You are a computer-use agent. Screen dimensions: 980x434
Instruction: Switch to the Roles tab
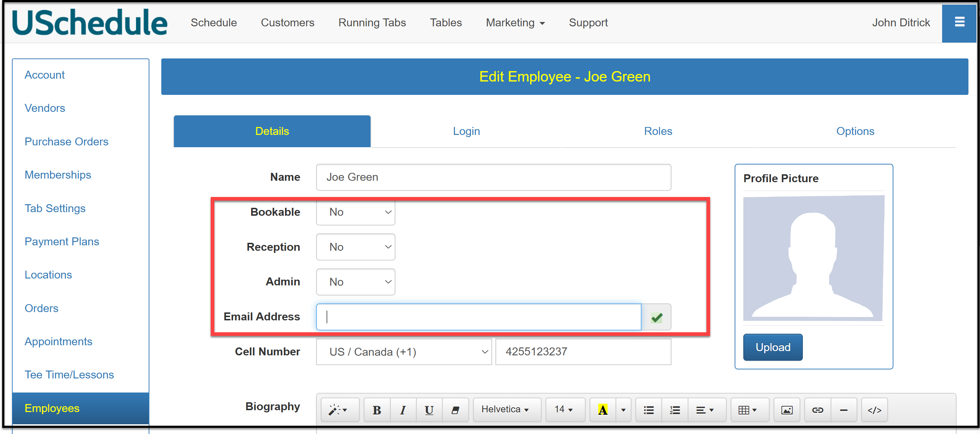(x=658, y=131)
